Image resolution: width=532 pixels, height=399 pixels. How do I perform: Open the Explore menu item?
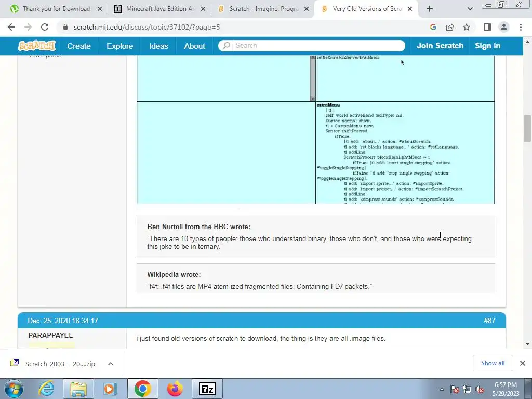pos(120,46)
